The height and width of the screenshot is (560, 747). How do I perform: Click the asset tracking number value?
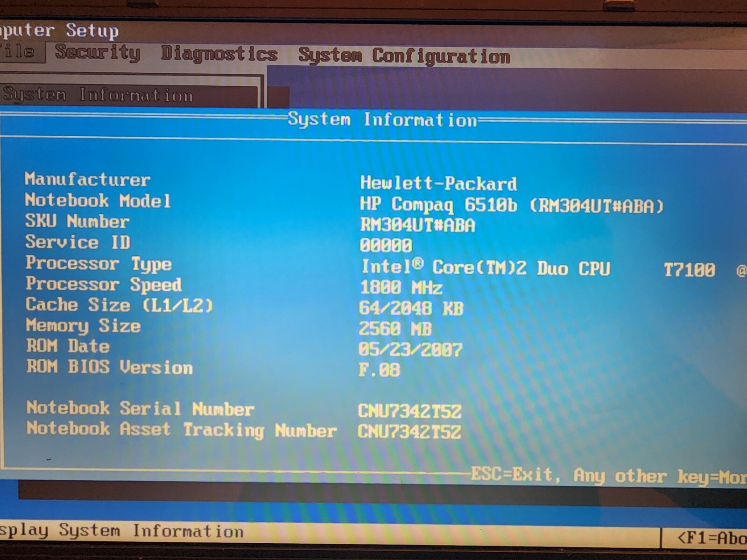[409, 432]
